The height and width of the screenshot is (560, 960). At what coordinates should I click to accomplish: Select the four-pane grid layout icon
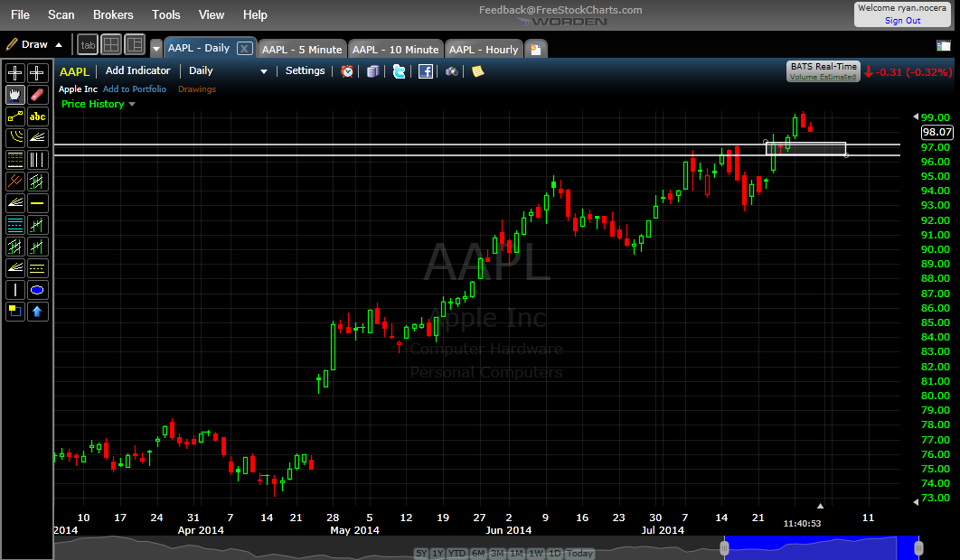pos(111,44)
